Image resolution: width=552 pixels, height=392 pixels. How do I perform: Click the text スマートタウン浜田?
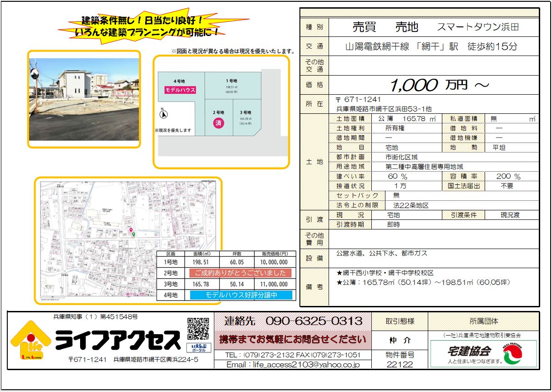478,27
